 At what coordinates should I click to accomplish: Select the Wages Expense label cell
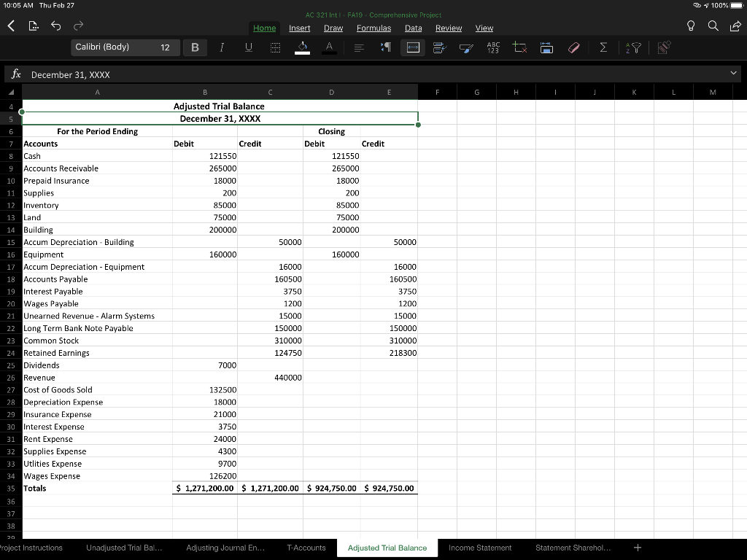point(97,476)
